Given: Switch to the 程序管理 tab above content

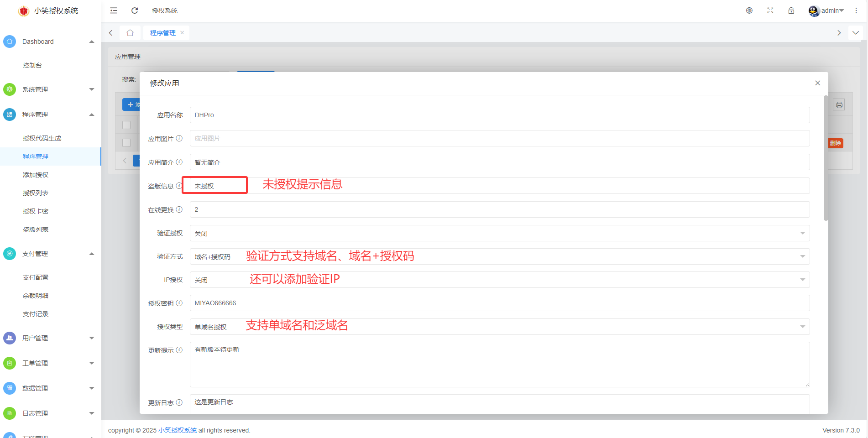Looking at the screenshot, I should [162, 32].
